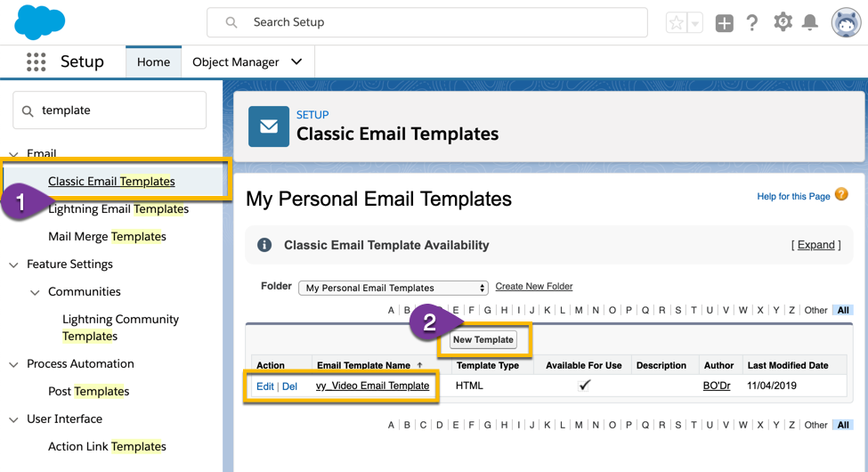Filter by letter M in the top alphabet bar
The height and width of the screenshot is (472, 868).
pos(579,310)
